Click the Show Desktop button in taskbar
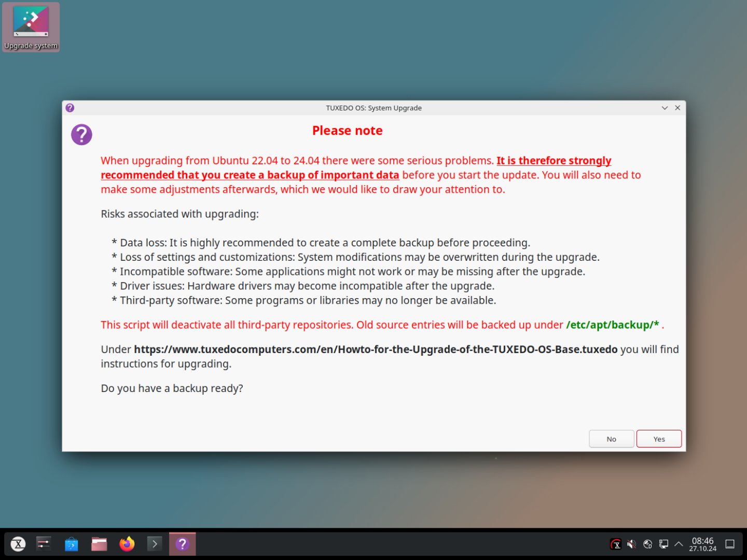Image resolution: width=747 pixels, height=560 pixels. tap(730, 544)
